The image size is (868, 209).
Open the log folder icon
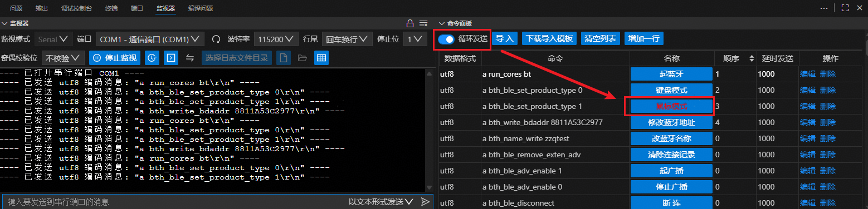pos(303,58)
